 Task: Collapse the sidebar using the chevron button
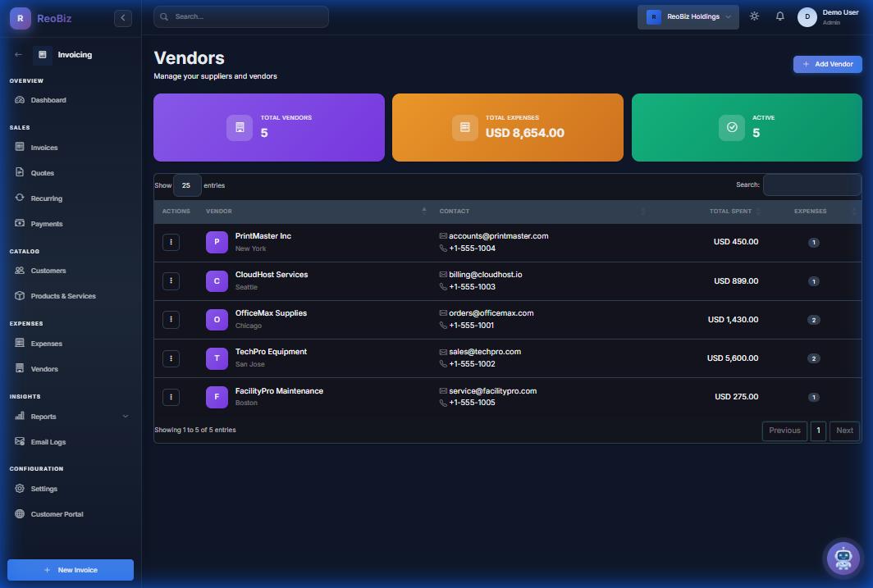pyautogui.click(x=122, y=17)
